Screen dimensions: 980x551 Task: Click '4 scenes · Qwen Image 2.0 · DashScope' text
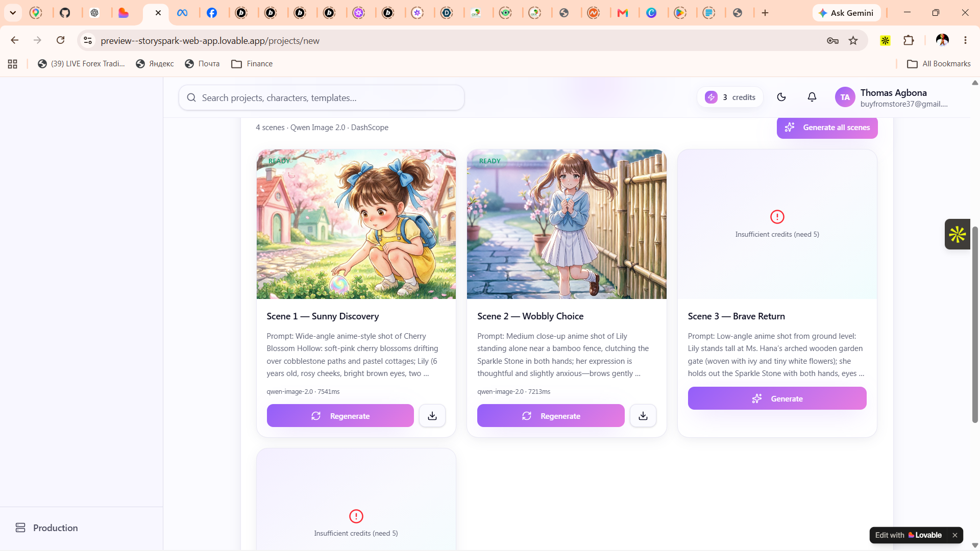tap(322, 128)
